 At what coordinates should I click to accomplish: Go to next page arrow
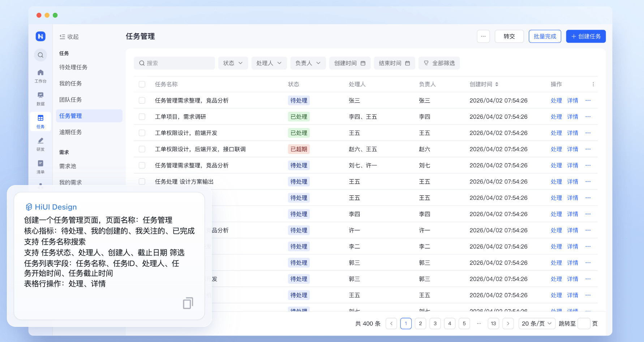click(x=508, y=324)
